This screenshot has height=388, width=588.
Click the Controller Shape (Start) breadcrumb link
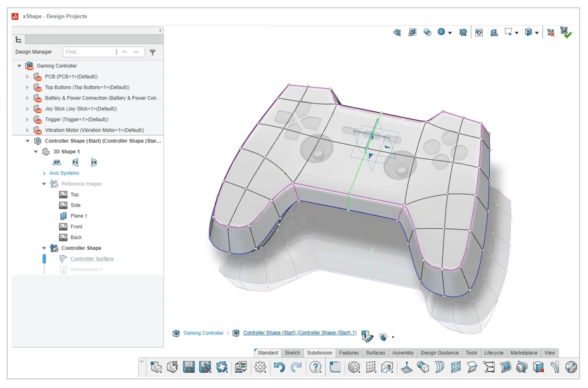click(x=300, y=333)
